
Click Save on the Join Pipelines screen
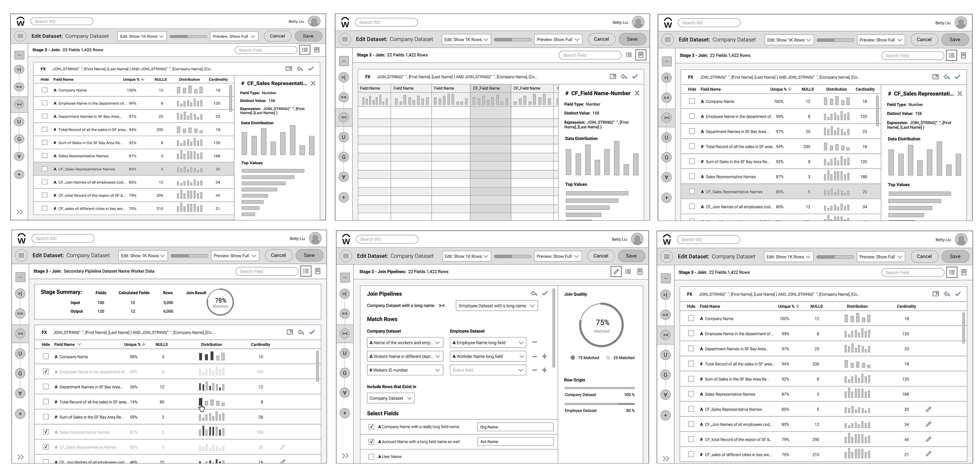[x=631, y=256]
